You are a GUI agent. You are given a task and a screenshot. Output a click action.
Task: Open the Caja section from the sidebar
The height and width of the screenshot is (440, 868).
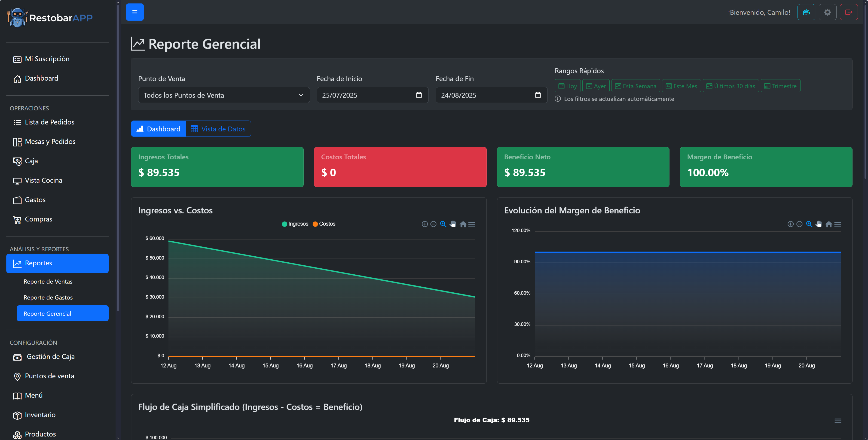tap(31, 161)
